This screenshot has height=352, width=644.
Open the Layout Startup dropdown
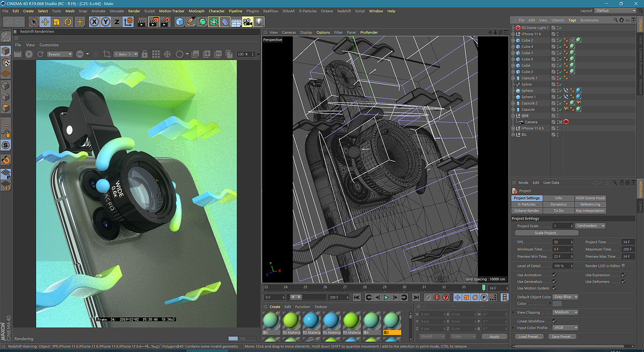(616, 11)
